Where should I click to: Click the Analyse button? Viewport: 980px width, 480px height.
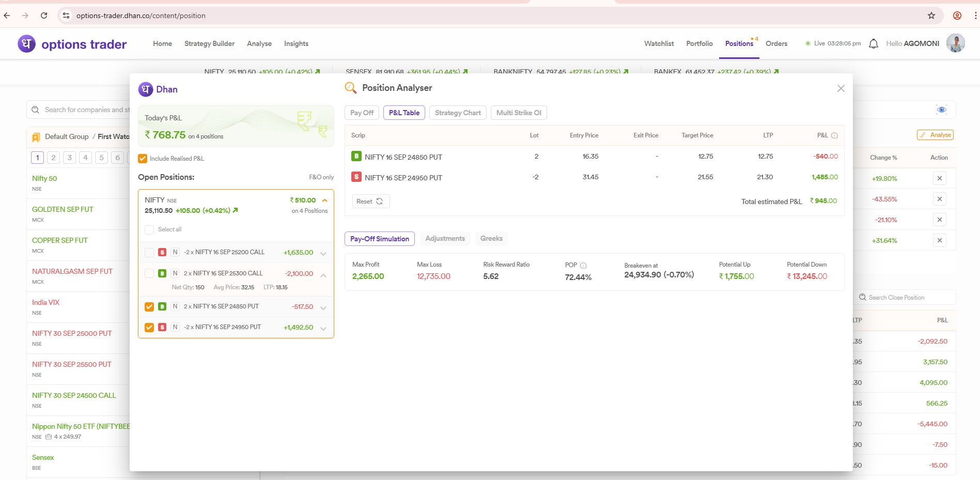(x=935, y=135)
